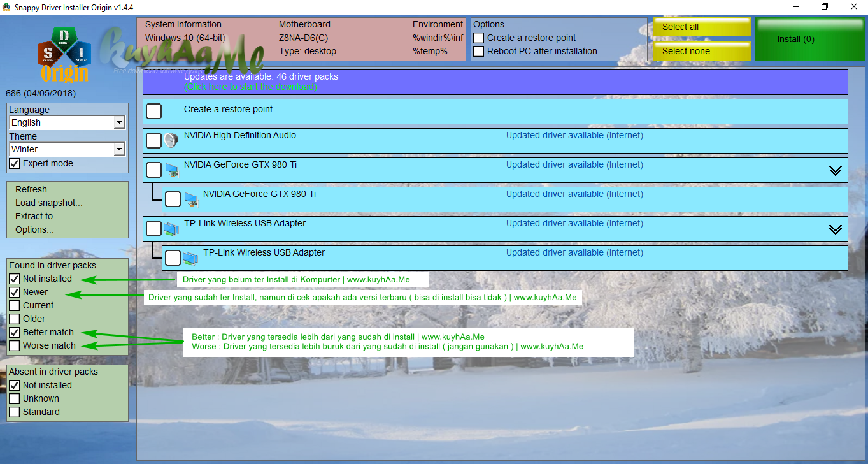The height and width of the screenshot is (464, 868).
Task: Open 'Options...' in the side menu
Action: pyautogui.click(x=35, y=229)
